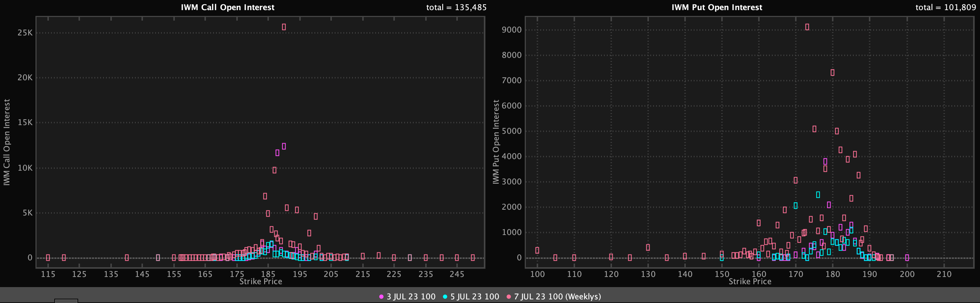Click the cyan put marker near 2500
This screenshot has height=303, width=980.
tap(818, 195)
